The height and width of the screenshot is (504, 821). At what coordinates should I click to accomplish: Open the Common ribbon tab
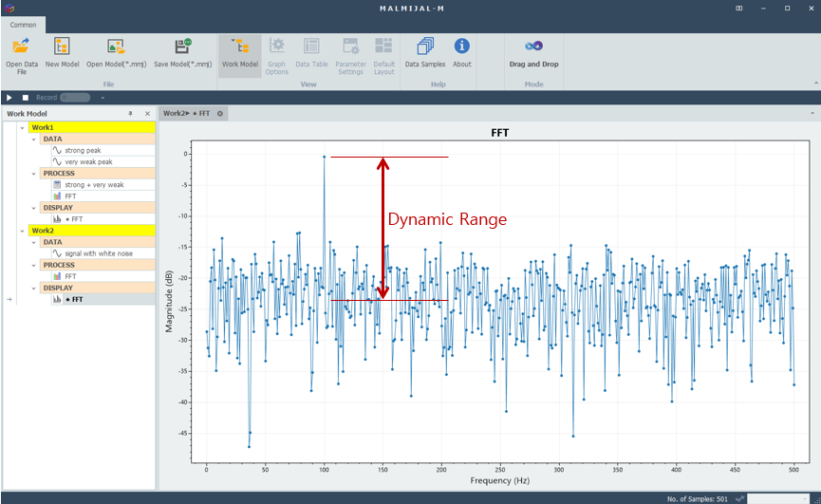(x=23, y=25)
